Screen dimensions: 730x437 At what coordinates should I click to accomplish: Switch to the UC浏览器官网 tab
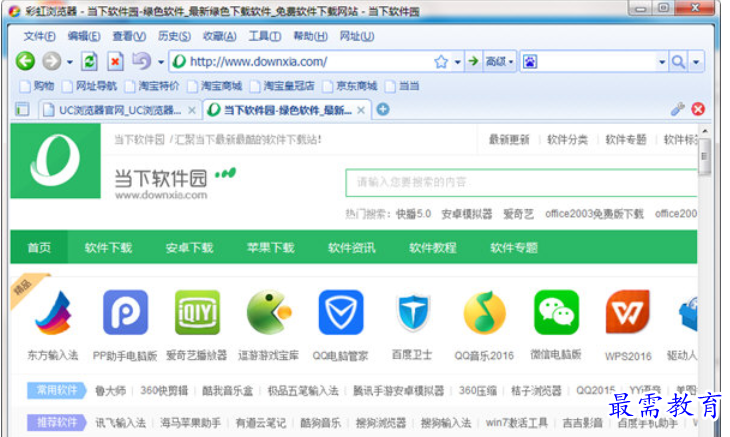click(x=120, y=110)
